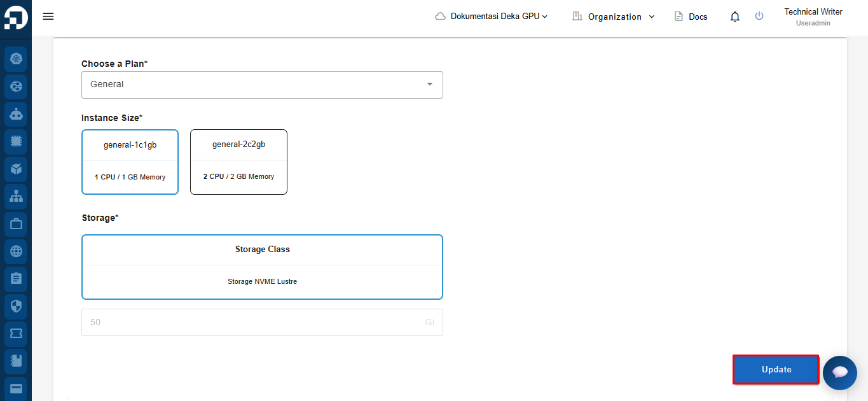The height and width of the screenshot is (401, 868).
Task: Open the chat support bubble
Action: tap(839, 372)
